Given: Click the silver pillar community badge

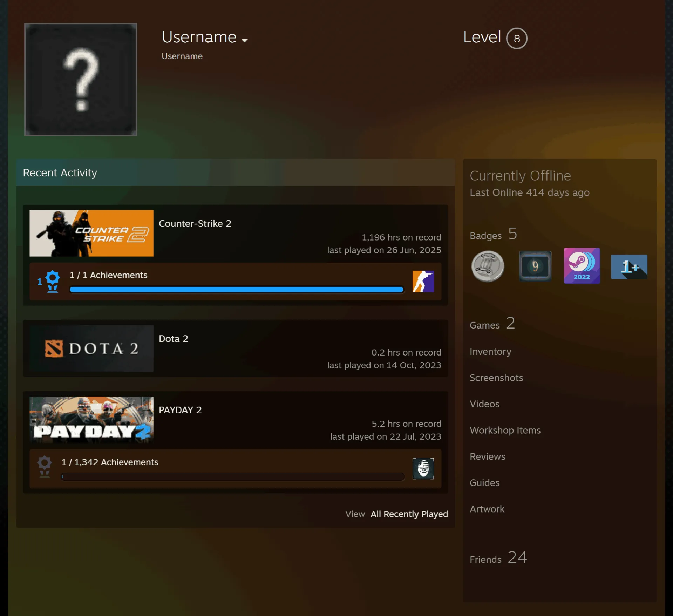Looking at the screenshot, I should point(488,266).
